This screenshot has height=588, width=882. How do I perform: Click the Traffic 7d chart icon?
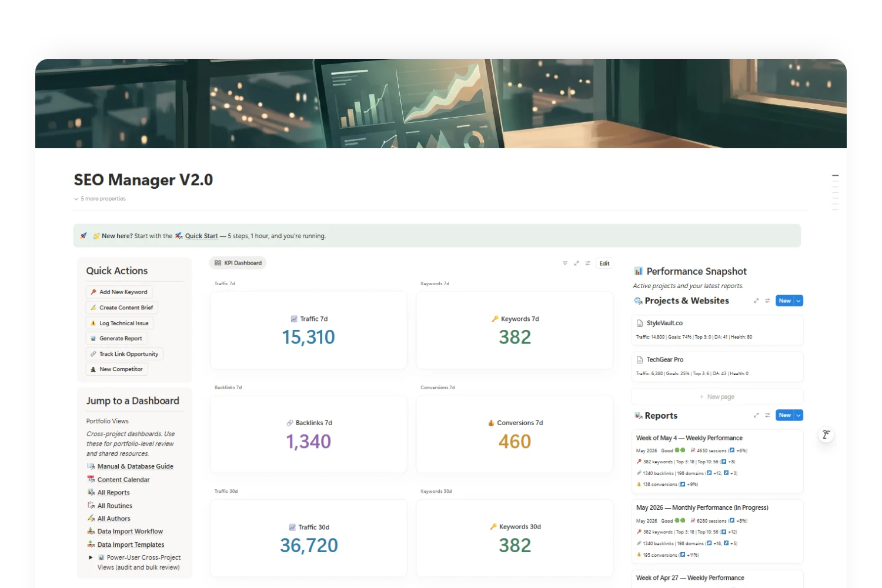(294, 319)
